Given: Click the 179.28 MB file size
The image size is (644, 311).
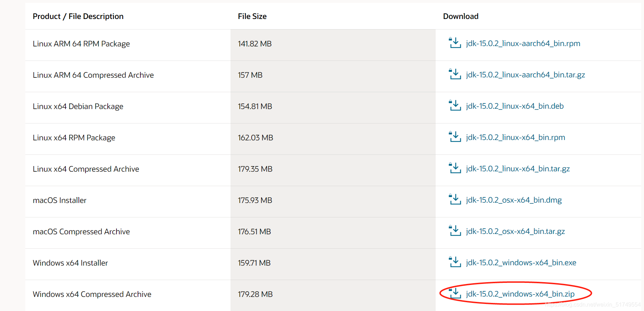Looking at the screenshot, I should pyautogui.click(x=255, y=294).
